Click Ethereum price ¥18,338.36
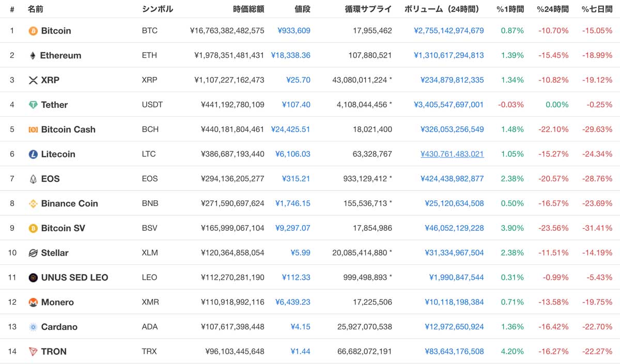 pyautogui.click(x=291, y=56)
